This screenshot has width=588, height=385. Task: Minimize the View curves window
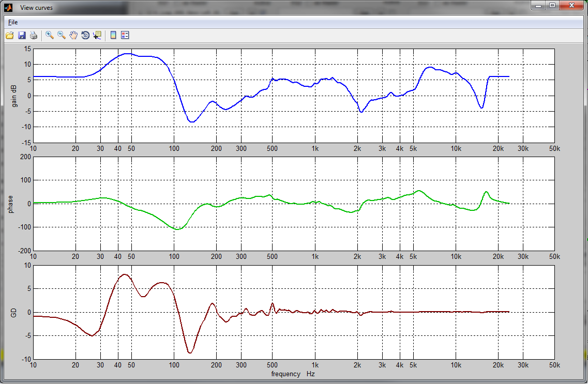[538, 6]
